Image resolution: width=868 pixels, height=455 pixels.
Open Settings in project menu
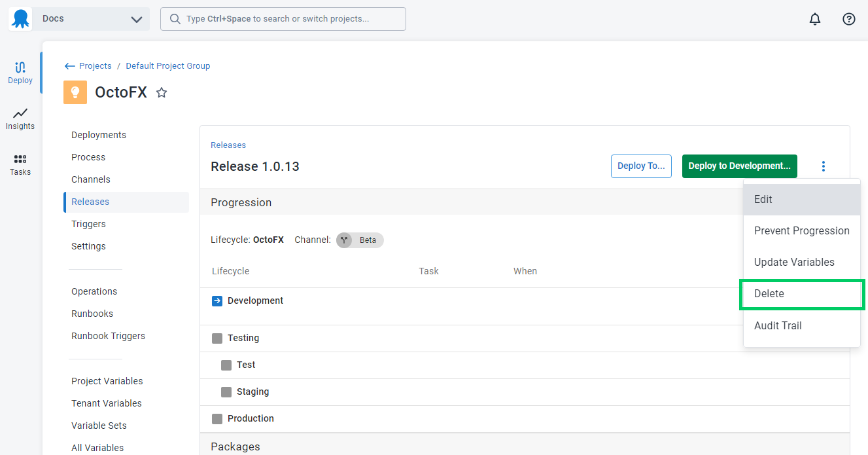[x=88, y=246]
